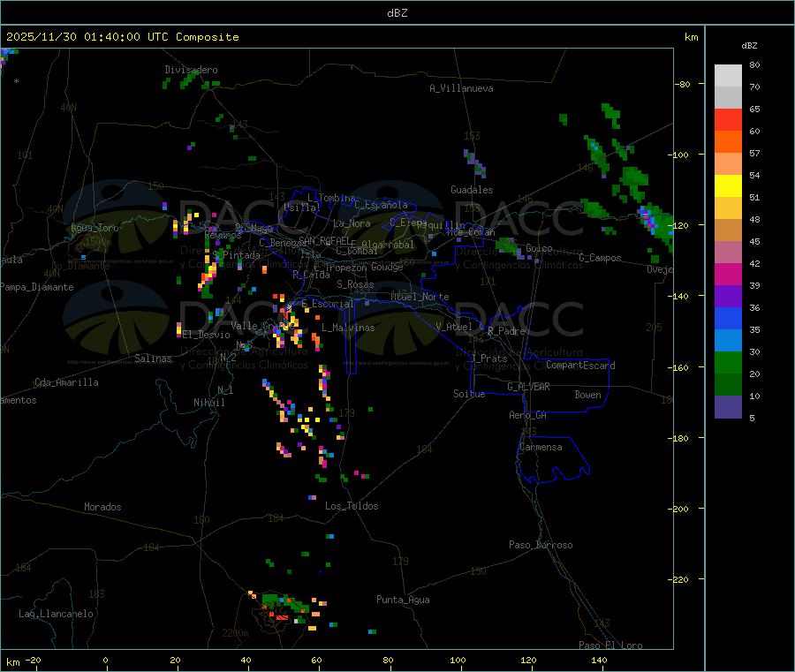Click the Pampa_Diamante map label

tap(37, 287)
